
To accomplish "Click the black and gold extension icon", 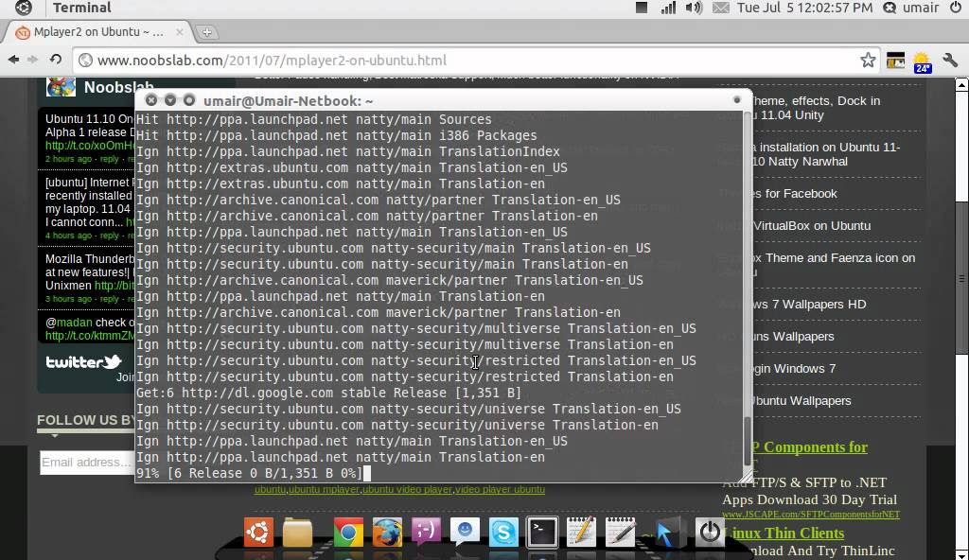I will 895,61.
